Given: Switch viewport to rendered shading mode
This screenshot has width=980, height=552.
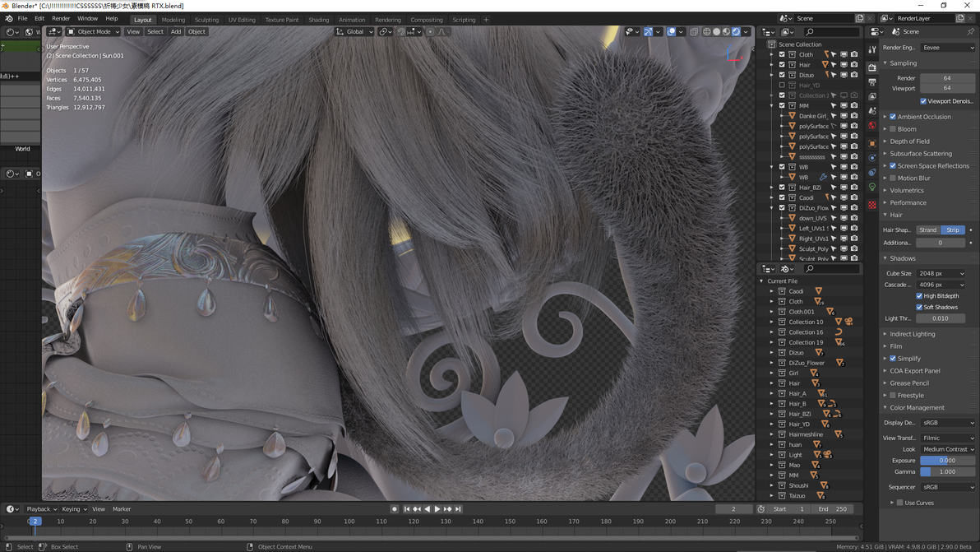Looking at the screenshot, I should pyautogui.click(x=737, y=31).
